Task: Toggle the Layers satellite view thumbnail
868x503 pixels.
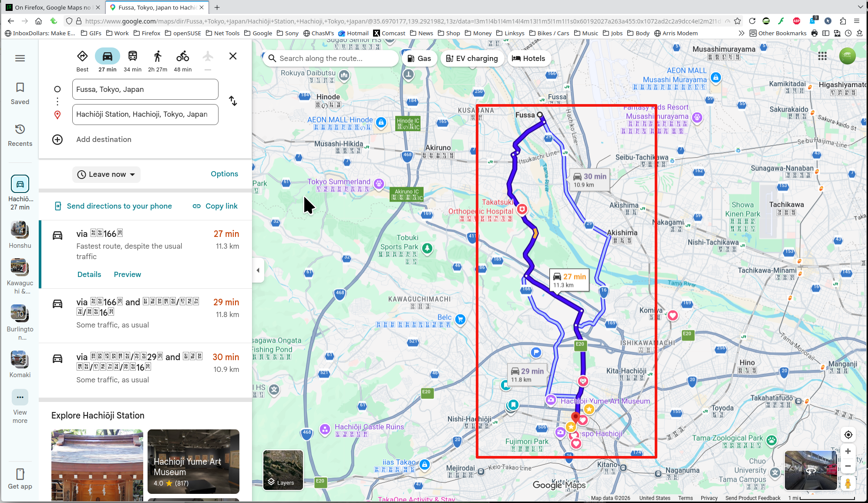Action: [283, 469]
